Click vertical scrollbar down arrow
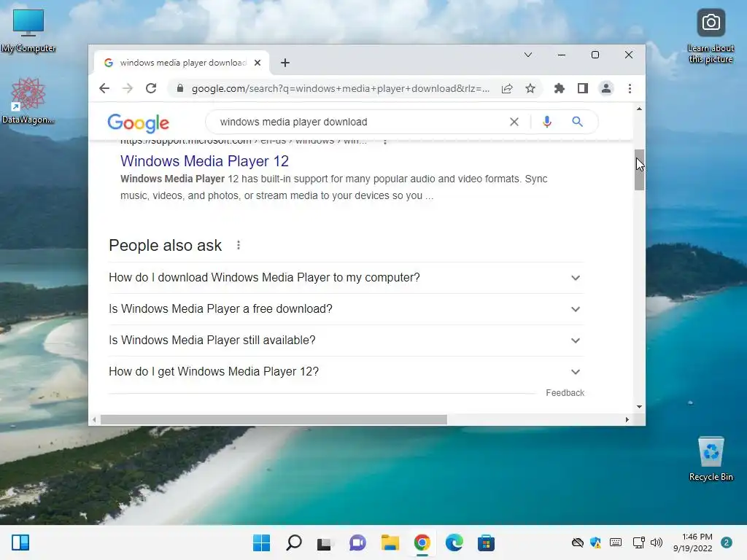This screenshot has width=747, height=560. pyautogui.click(x=639, y=407)
